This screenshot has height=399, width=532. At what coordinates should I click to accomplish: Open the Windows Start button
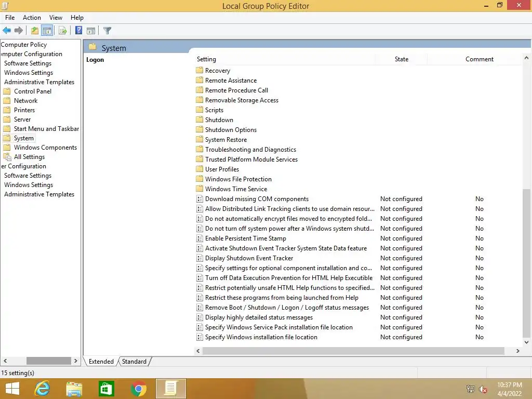pos(12,389)
